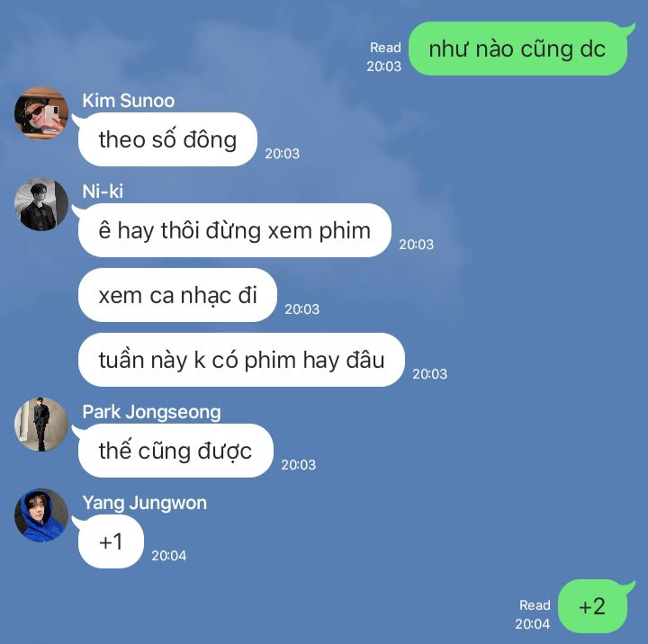
Task: Open Yang Jungwon's blue hoodie avatar
Action: point(41,515)
